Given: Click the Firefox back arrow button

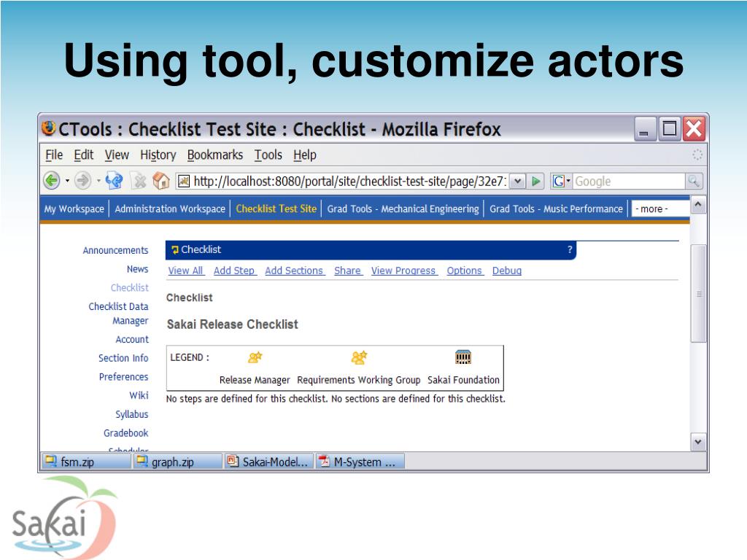Looking at the screenshot, I should pyautogui.click(x=52, y=181).
